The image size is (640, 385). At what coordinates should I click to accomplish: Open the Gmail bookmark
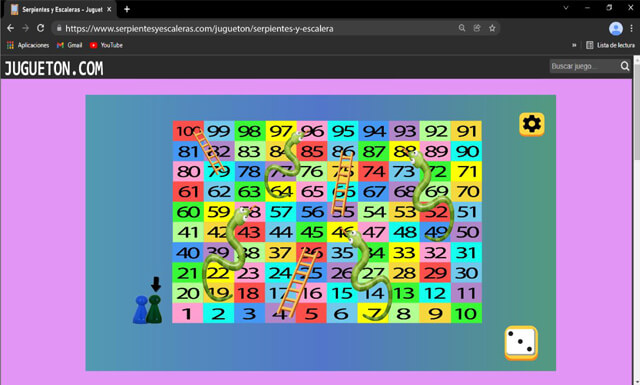(x=69, y=45)
